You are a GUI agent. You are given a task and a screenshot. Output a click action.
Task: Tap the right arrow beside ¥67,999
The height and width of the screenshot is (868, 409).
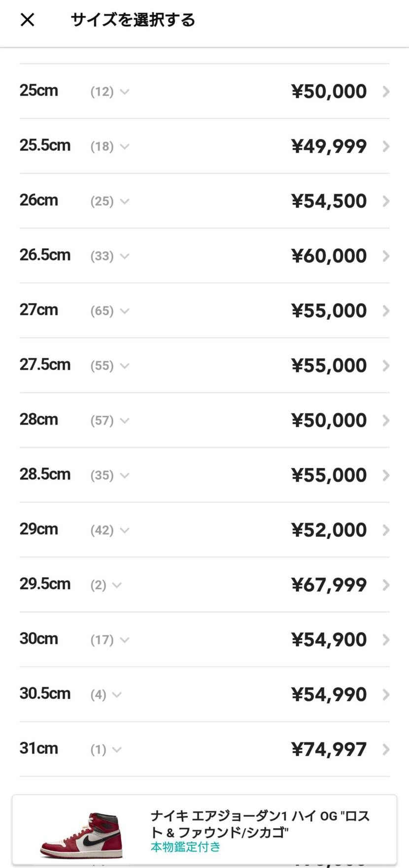[x=386, y=585]
